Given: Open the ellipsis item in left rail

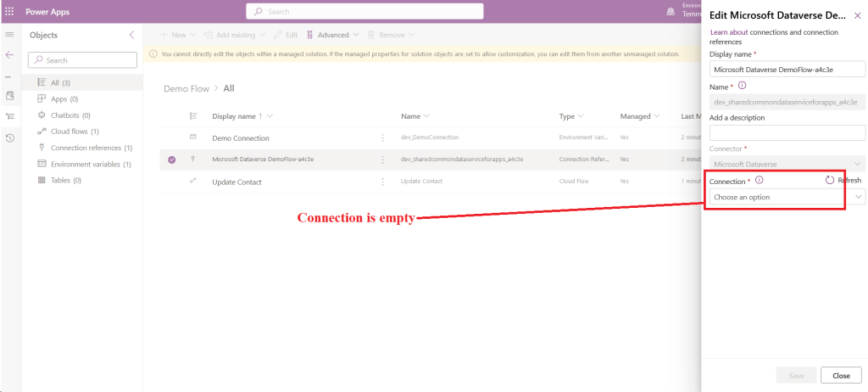Looking at the screenshot, I should tap(8, 76).
